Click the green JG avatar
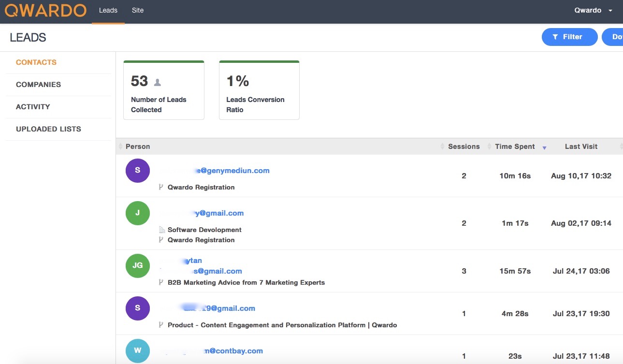This screenshot has width=623, height=364. [138, 265]
